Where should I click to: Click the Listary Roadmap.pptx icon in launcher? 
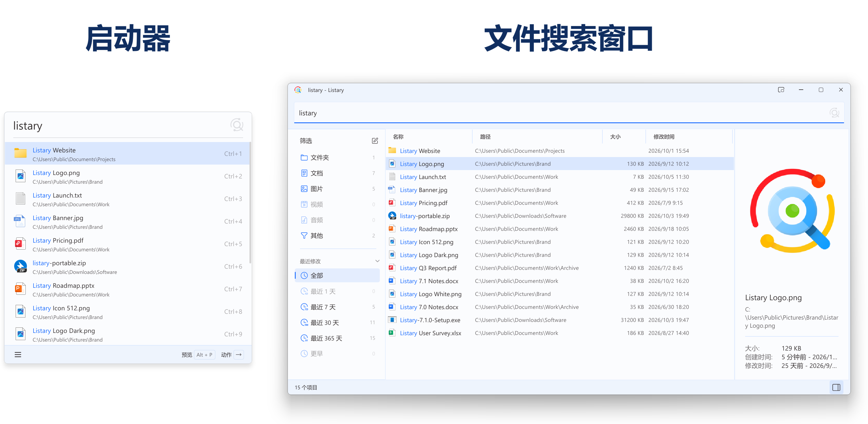click(21, 289)
